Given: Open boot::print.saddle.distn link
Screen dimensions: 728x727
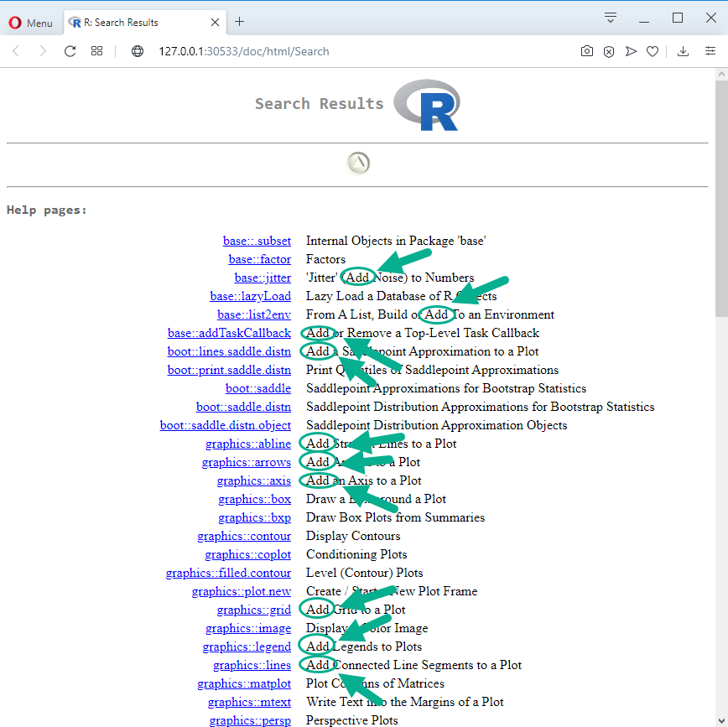Looking at the screenshot, I should [229, 370].
